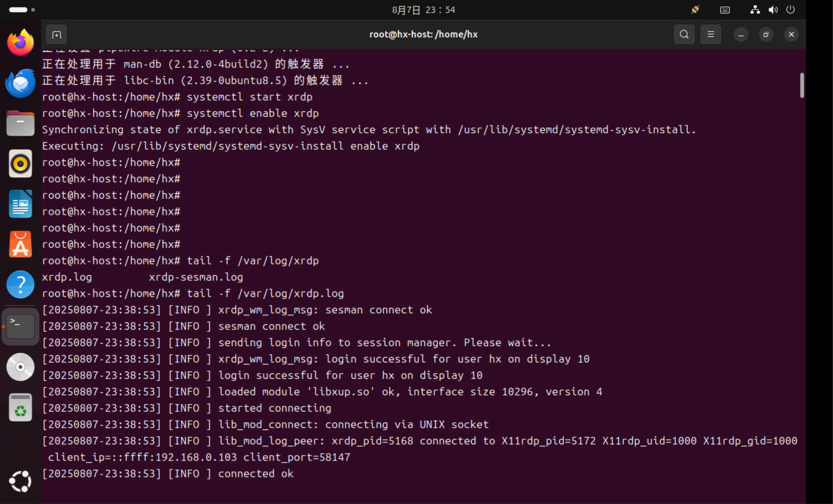Click the 'connected ok' log line
833x504 pixels.
tap(168, 473)
